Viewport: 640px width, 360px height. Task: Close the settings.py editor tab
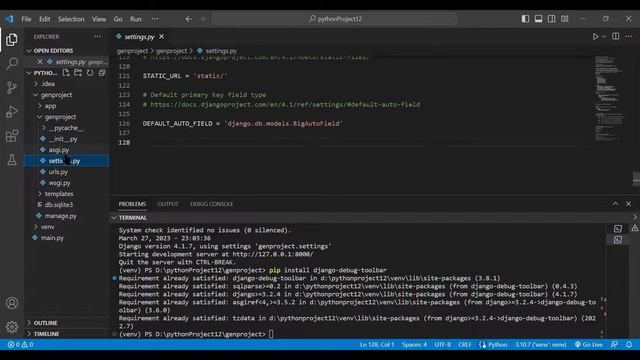(162, 37)
